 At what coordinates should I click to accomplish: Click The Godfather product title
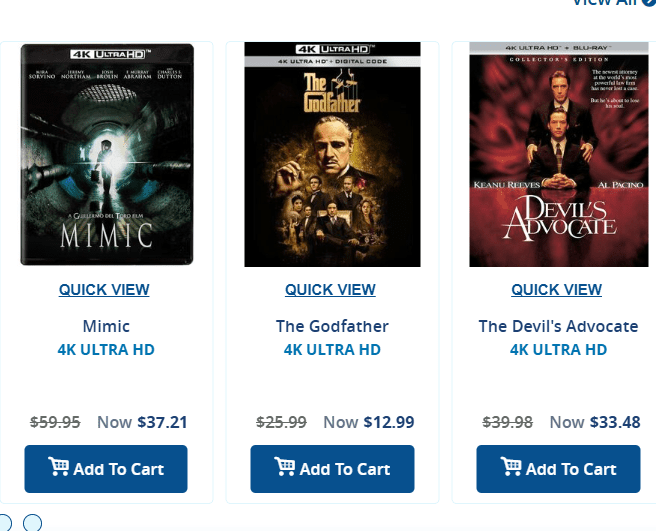pyautogui.click(x=332, y=326)
